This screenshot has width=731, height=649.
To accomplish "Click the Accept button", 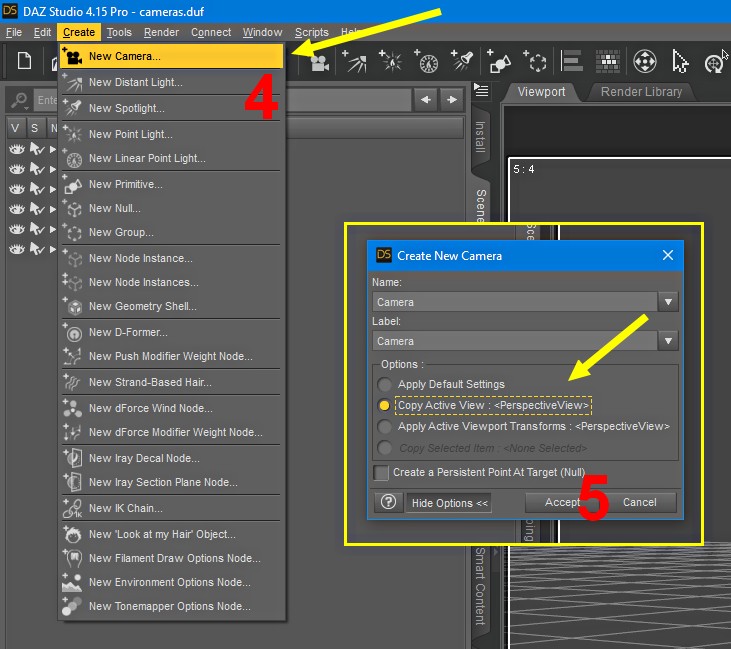I will click(562, 502).
